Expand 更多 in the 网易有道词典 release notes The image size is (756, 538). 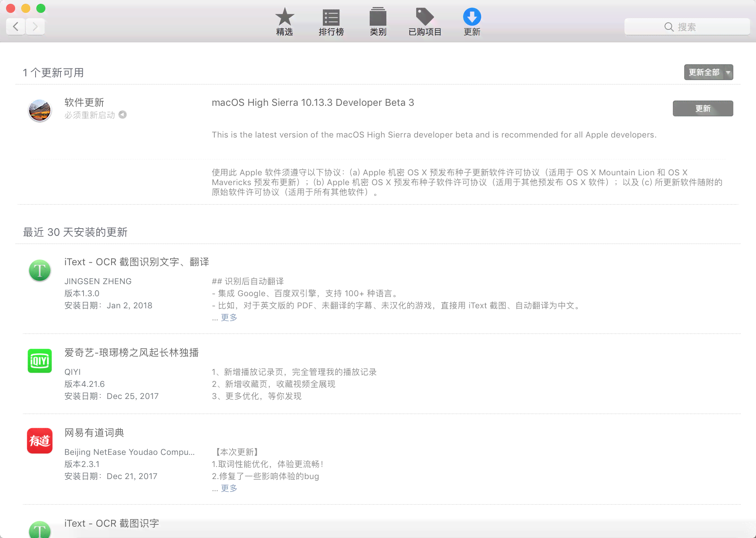coord(229,488)
